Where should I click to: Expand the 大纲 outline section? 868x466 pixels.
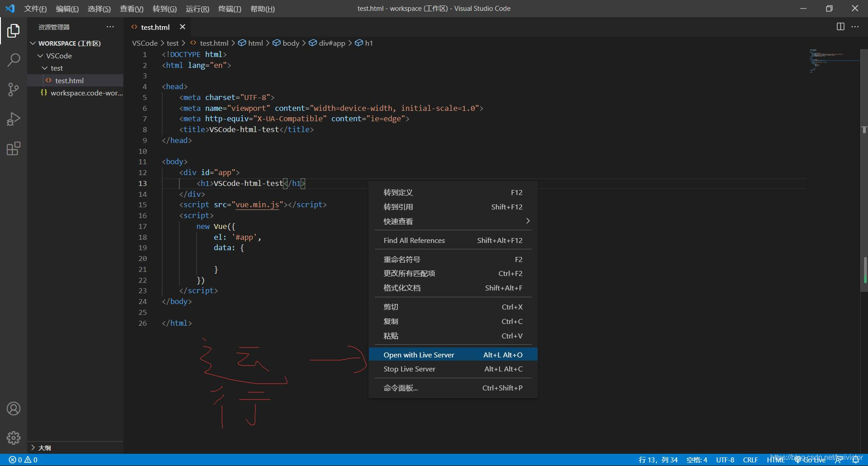click(x=33, y=447)
